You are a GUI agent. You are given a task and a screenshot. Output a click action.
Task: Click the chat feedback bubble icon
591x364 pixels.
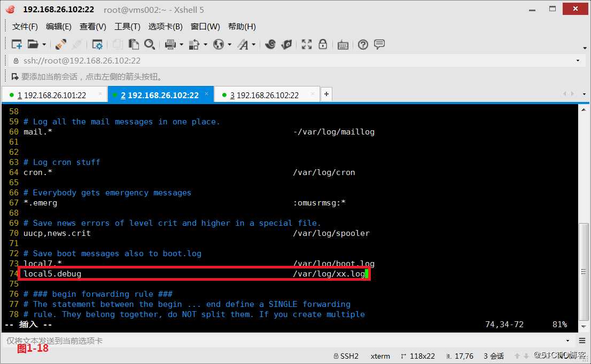tap(379, 44)
